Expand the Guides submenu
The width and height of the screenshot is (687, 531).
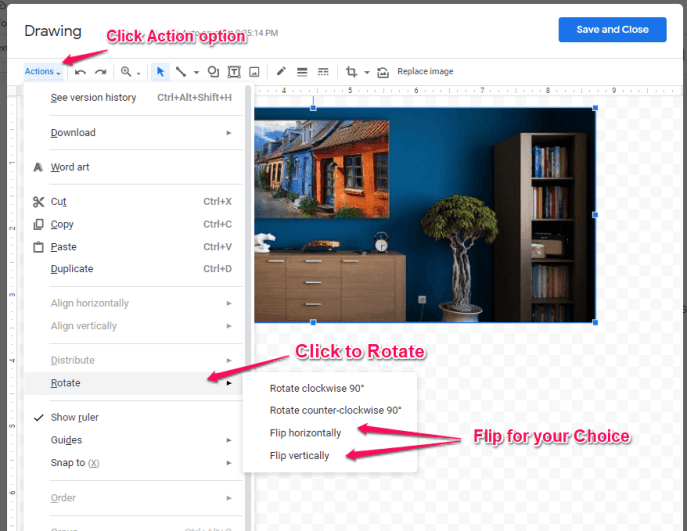(x=134, y=440)
